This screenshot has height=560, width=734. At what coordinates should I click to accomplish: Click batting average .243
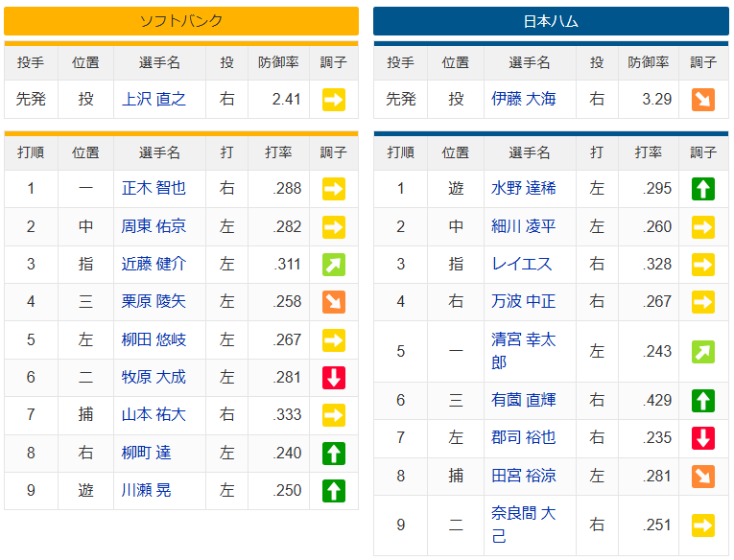pyautogui.click(x=657, y=351)
